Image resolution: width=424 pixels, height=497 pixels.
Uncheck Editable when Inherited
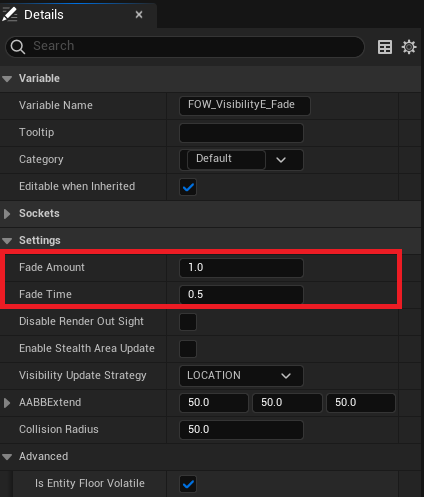point(188,187)
